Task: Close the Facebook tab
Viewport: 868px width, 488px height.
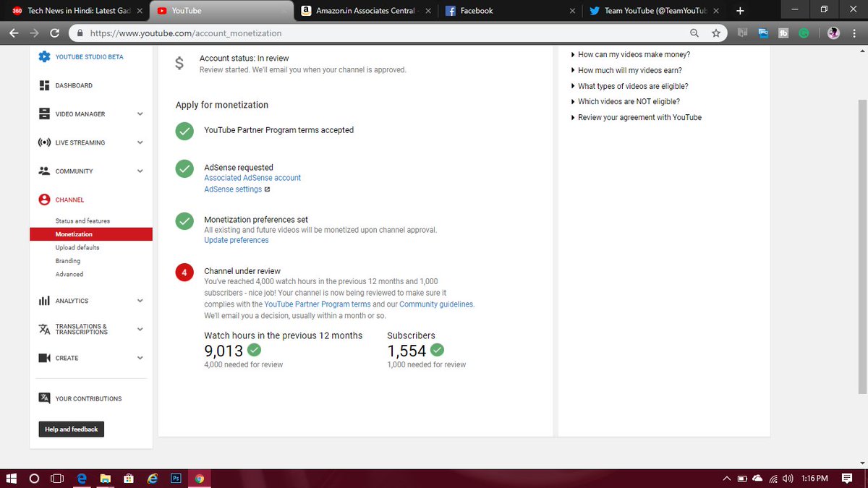Action: [x=573, y=11]
